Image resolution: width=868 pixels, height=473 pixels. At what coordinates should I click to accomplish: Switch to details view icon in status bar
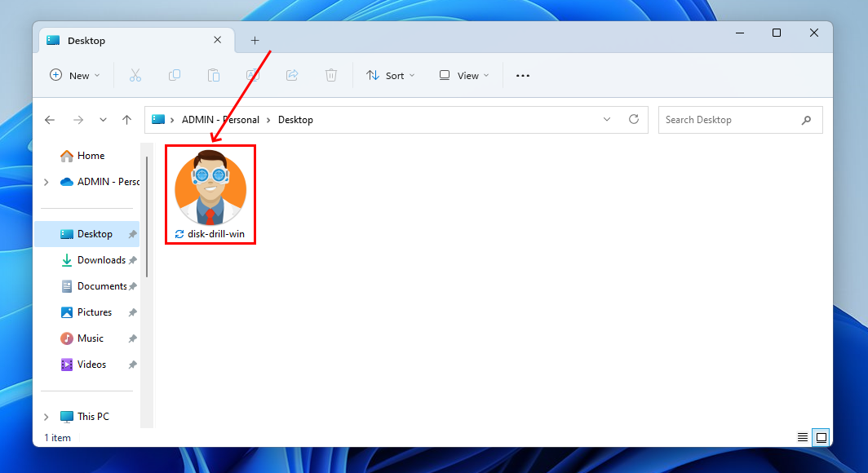click(802, 438)
